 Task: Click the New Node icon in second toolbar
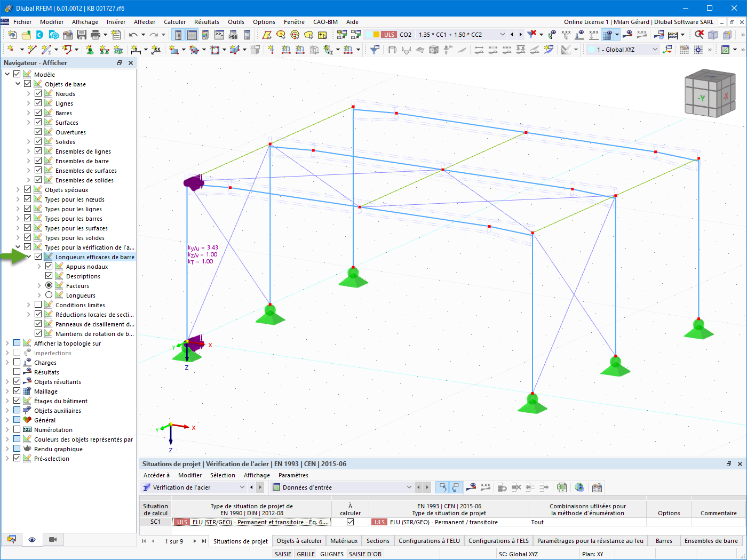[x=10, y=50]
